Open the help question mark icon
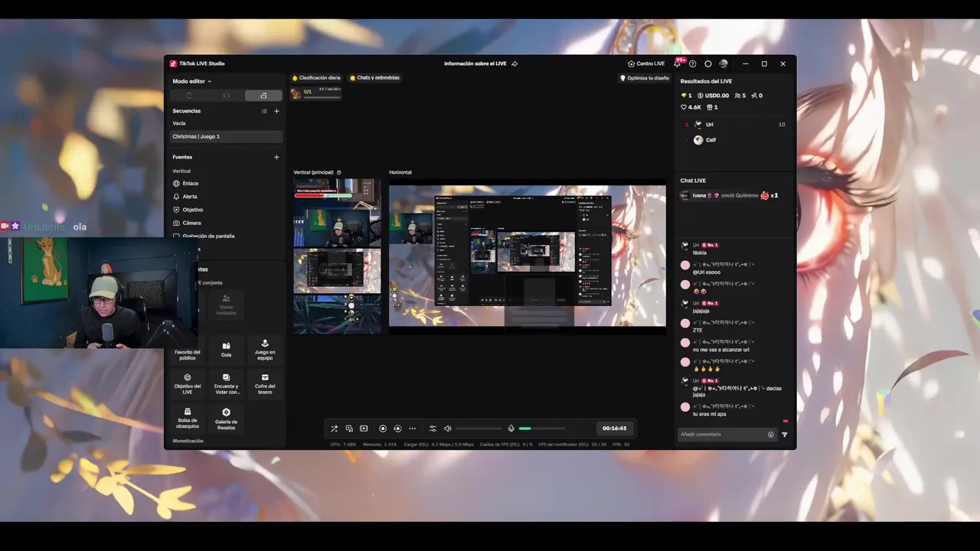 coord(692,64)
